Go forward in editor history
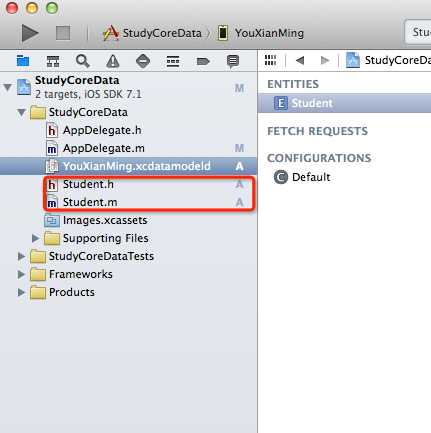This screenshot has height=433, width=431. (x=324, y=60)
